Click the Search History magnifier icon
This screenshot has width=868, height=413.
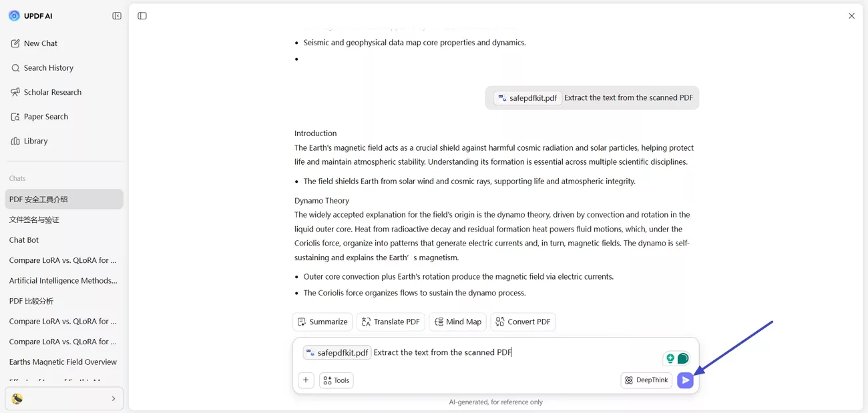[x=15, y=68]
